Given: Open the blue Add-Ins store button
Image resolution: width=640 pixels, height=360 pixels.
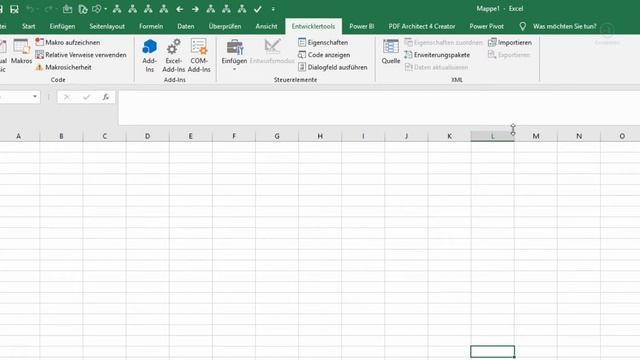Looking at the screenshot, I should 149,56.
